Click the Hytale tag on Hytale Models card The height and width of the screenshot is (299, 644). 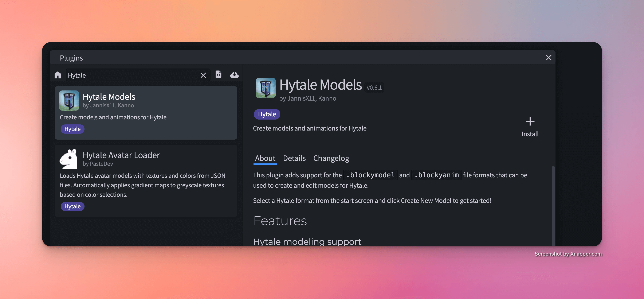(x=72, y=129)
